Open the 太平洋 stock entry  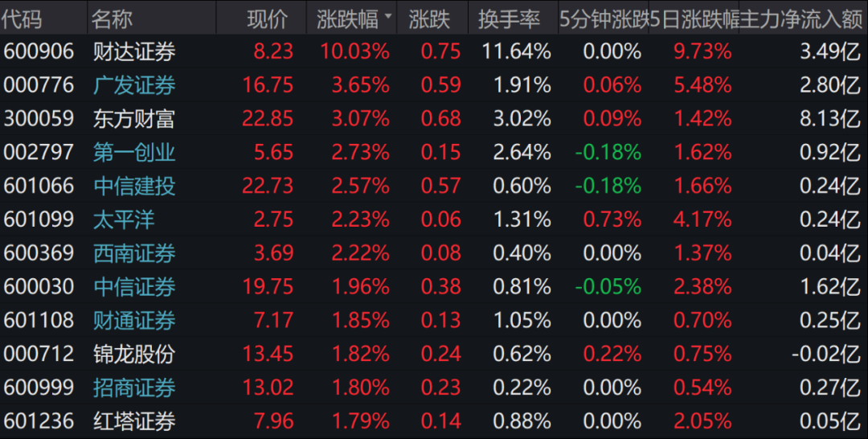(x=124, y=219)
